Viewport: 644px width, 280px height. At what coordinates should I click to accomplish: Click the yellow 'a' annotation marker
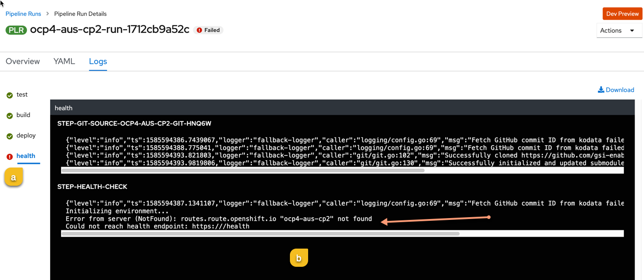13,177
